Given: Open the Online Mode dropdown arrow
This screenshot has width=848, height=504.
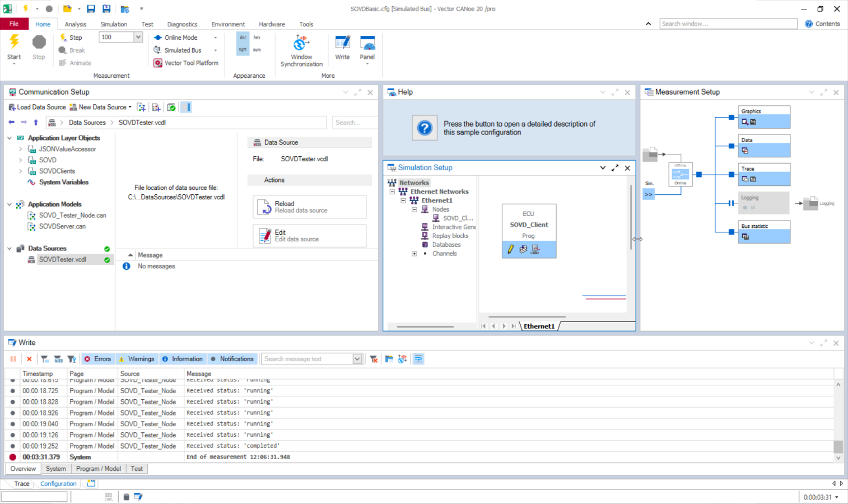Looking at the screenshot, I should click(x=216, y=38).
